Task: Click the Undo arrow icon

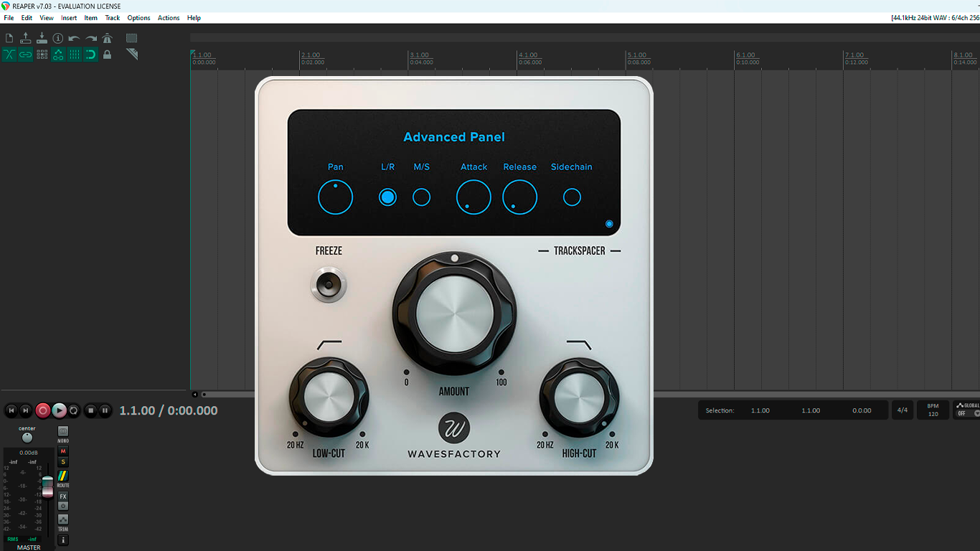Action: (75, 38)
